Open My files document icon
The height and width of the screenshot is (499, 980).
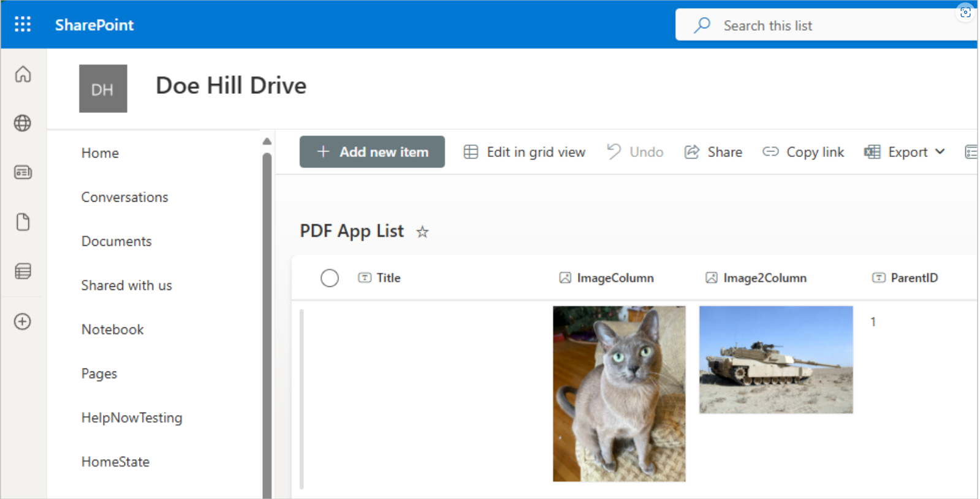pyautogui.click(x=23, y=222)
